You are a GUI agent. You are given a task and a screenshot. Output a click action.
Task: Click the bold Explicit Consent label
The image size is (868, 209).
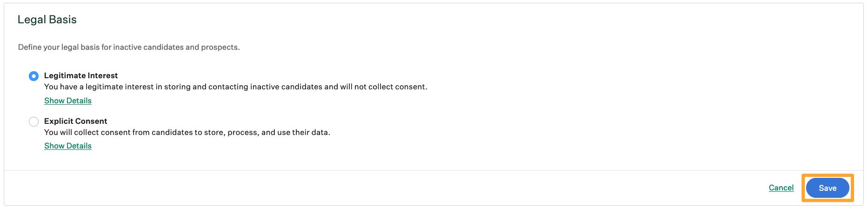point(76,121)
